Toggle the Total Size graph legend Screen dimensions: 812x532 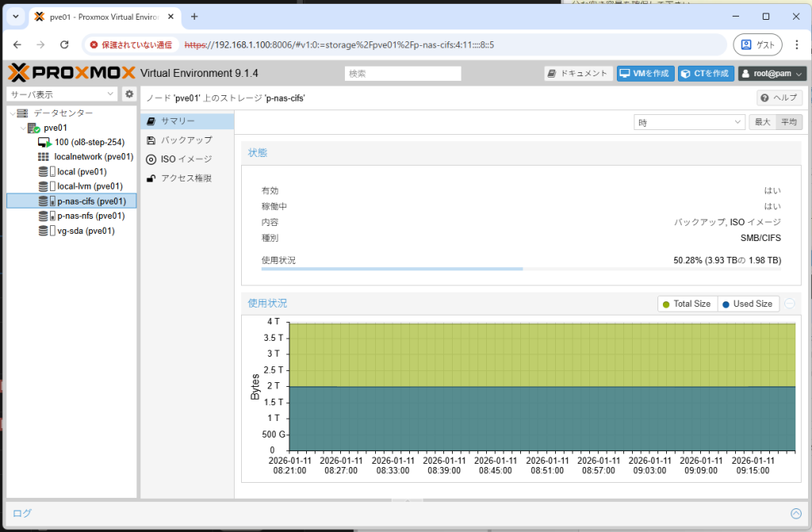pos(687,304)
